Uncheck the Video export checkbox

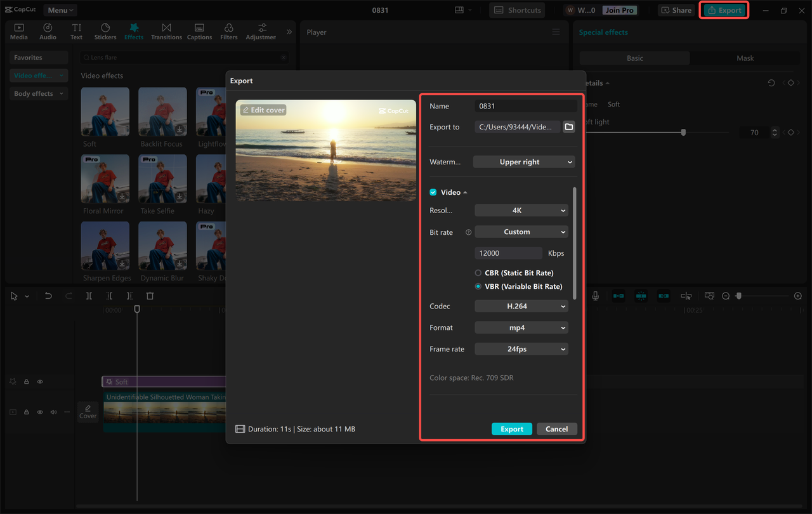coord(432,192)
